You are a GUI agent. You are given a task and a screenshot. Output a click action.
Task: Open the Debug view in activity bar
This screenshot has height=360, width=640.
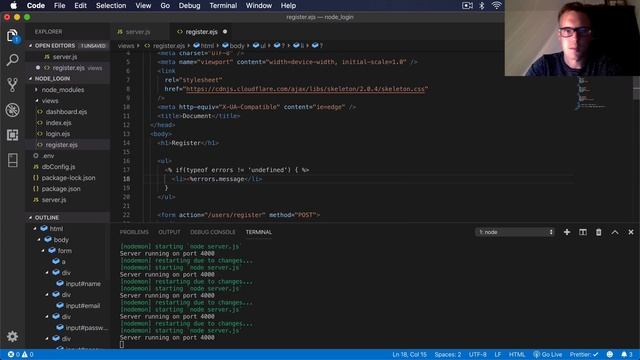[x=12, y=110]
